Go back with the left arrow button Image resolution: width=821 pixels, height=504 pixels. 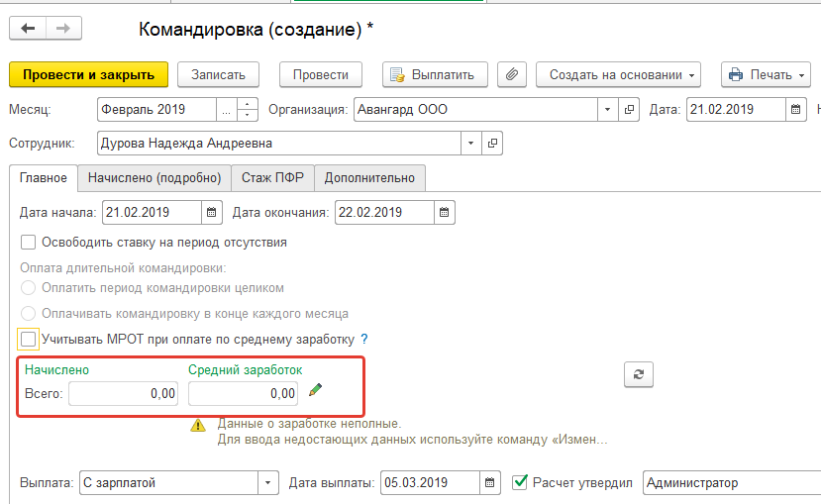pyautogui.click(x=28, y=29)
